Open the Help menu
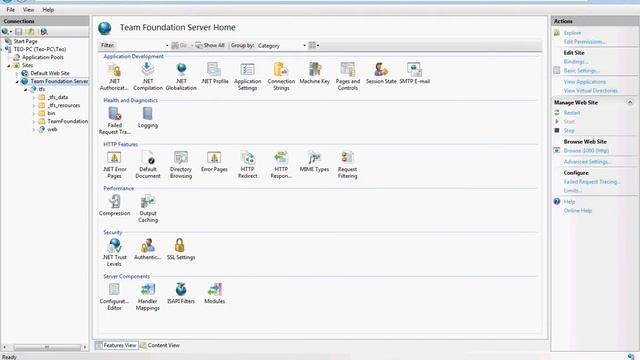This screenshot has height=360, width=640. coord(48,9)
